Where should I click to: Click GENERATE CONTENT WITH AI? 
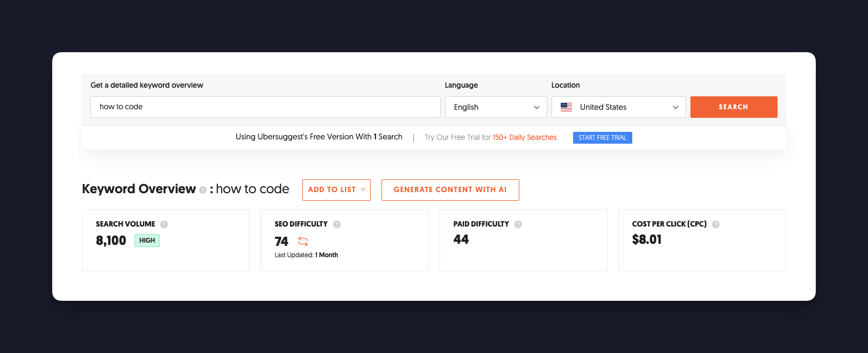tap(450, 190)
